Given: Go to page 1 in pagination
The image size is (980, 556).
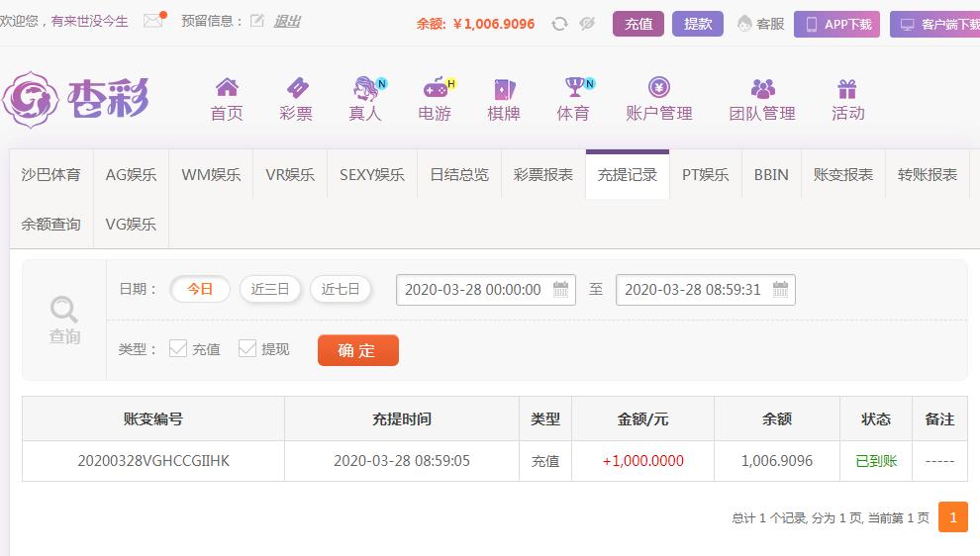Looking at the screenshot, I should [x=953, y=517].
